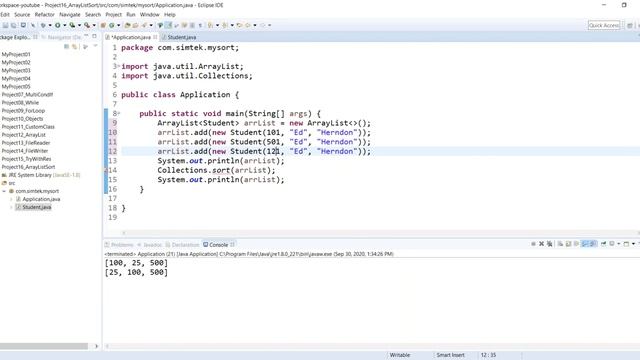The height and width of the screenshot is (360, 640).
Task: Select MyProject01 in Package Explorer
Action: tap(16, 54)
